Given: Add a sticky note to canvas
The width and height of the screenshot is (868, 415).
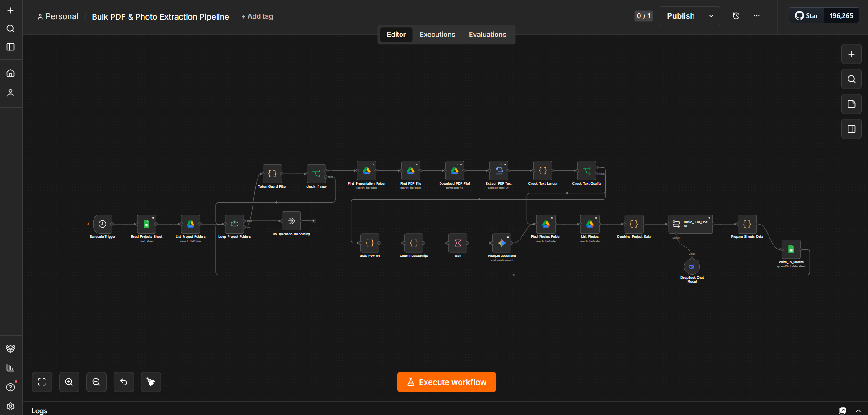Looking at the screenshot, I should pyautogui.click(x=852, y=104).
